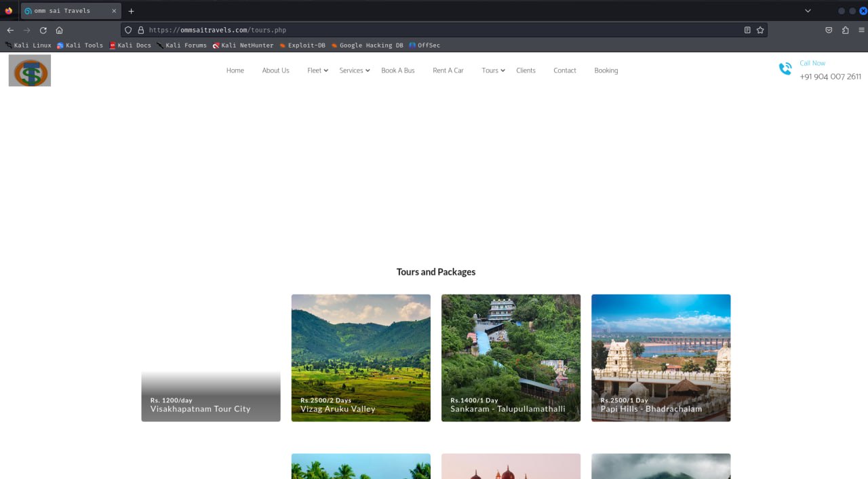Image resolution: width=868 pixels, height=479 pixels.
Task: Click the Rs.2500/1 Day price text
Action: point(624,400)
